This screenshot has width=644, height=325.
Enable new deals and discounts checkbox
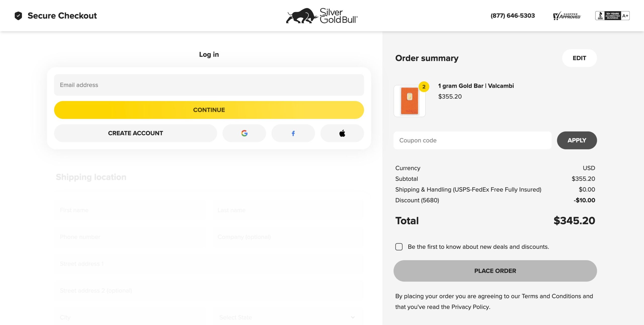point(399,247)
